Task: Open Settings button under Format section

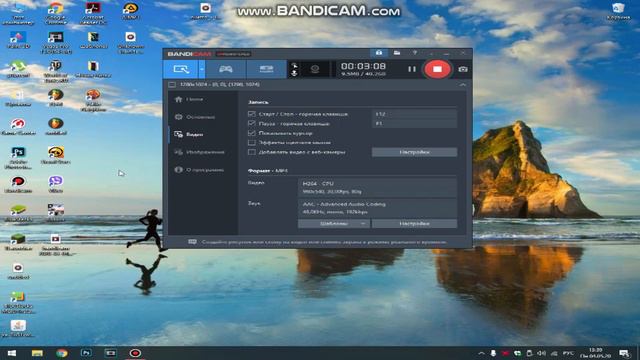Action: pyautogui.click(x=414, y=224)
